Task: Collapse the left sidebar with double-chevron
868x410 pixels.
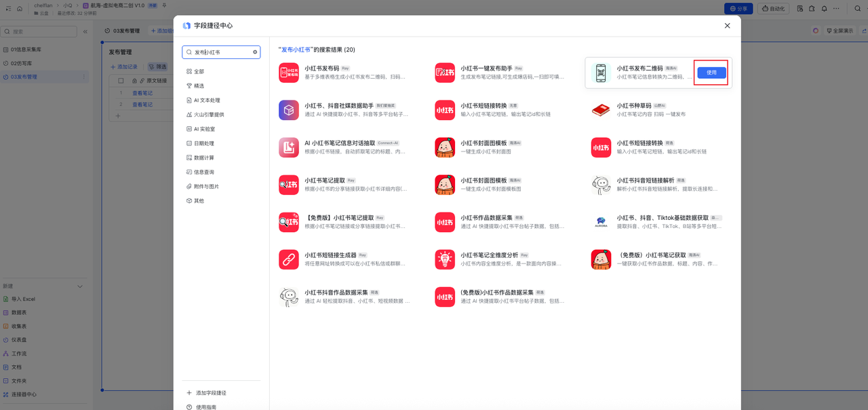Action: tap(85, 31)
